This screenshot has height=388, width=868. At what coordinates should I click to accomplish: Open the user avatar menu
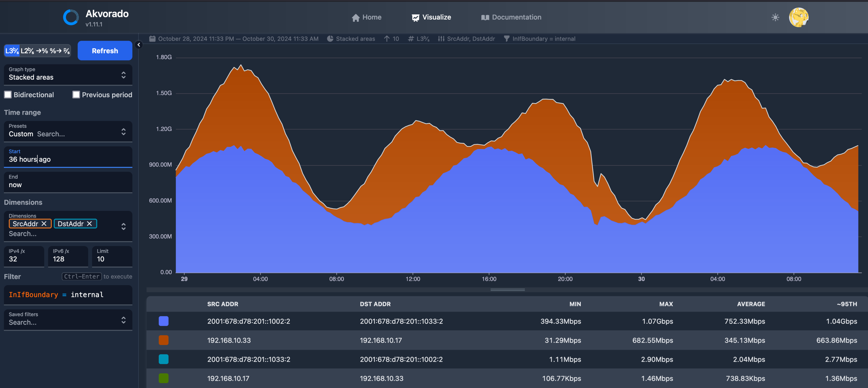coord(798,17)
